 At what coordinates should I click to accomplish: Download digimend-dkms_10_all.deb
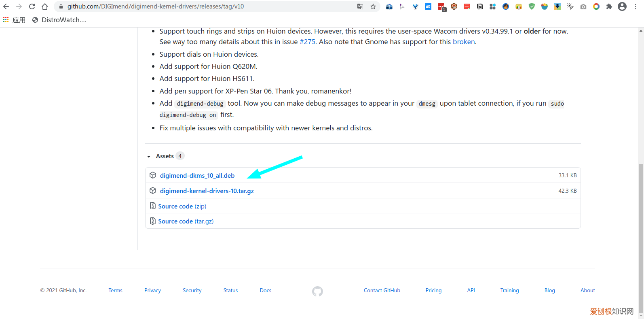[197, 175]
